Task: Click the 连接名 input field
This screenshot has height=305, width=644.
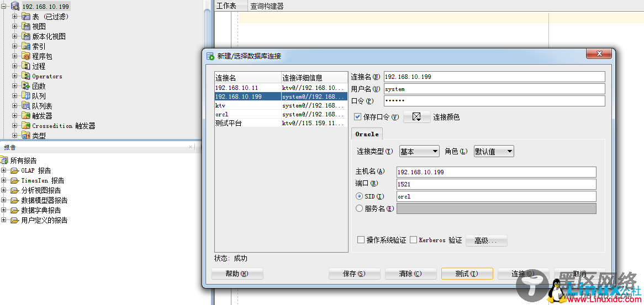Action: click(x=494, y=77)
